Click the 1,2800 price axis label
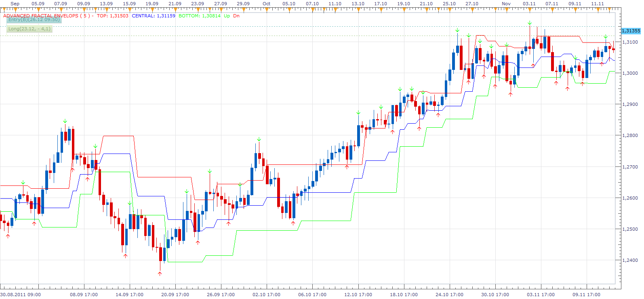The image size is (644, 299). coord(630,136)
